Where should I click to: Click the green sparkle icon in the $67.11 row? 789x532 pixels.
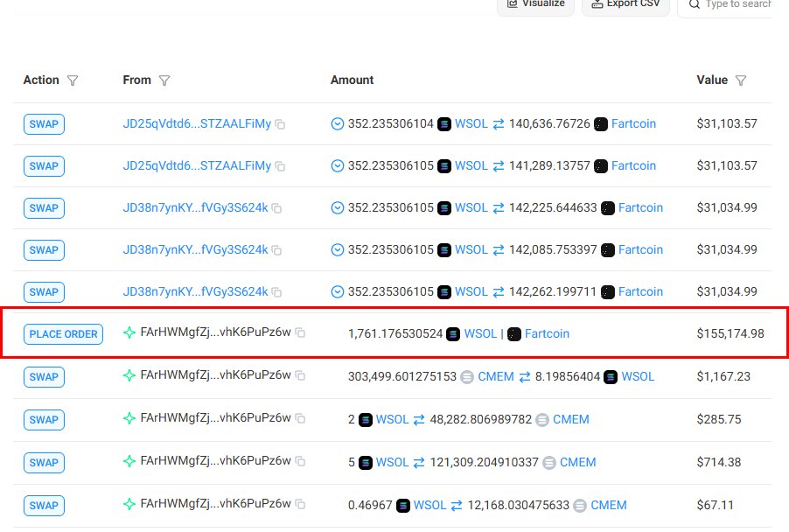(129, 504)
